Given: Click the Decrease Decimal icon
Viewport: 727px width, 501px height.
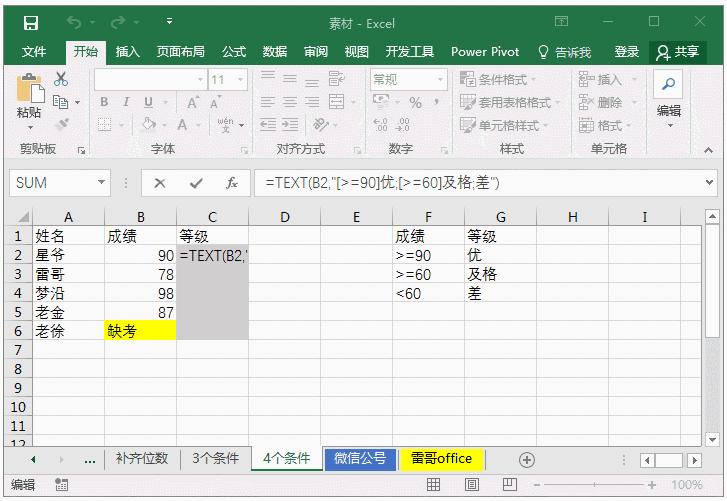Looking at the screenshot, I should 402,124.
